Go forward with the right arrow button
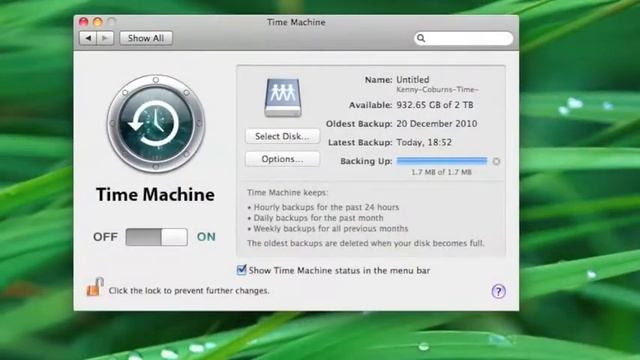The image size is (640, 360). pyautogui.click(x=105, y=38)
